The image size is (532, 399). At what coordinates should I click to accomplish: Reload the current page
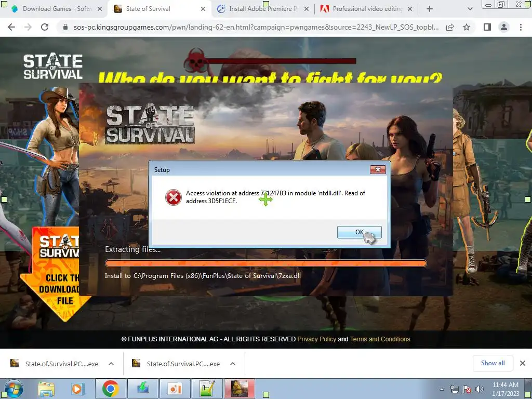click(x=45, y=27)
